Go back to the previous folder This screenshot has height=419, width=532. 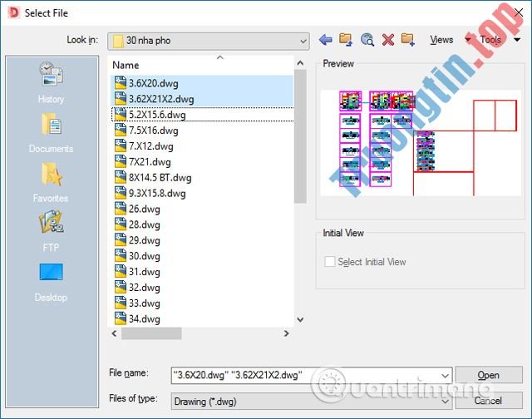(x=326, y=40)
